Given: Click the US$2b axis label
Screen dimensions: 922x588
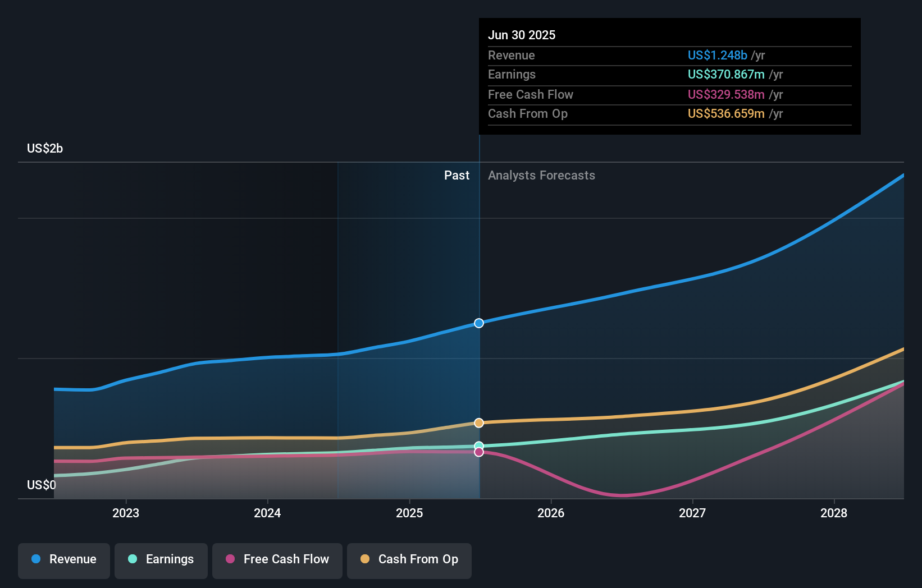Looking at the screenshot, I should pos(44,148).
